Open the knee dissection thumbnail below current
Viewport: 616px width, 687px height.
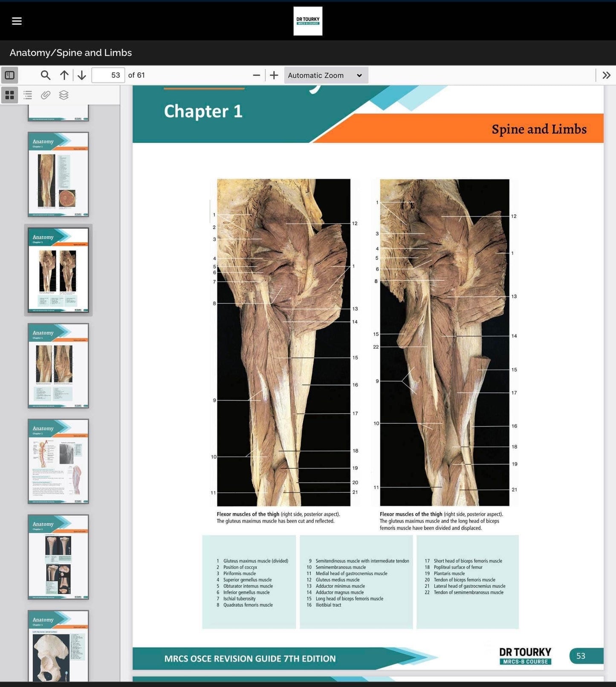58,366
